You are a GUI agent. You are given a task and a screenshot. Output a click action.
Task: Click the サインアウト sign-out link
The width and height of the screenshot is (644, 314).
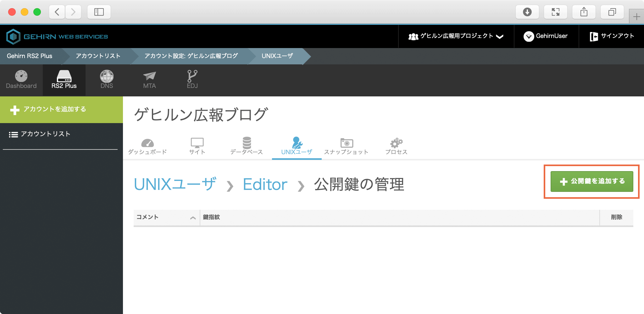tap(612, 36)
